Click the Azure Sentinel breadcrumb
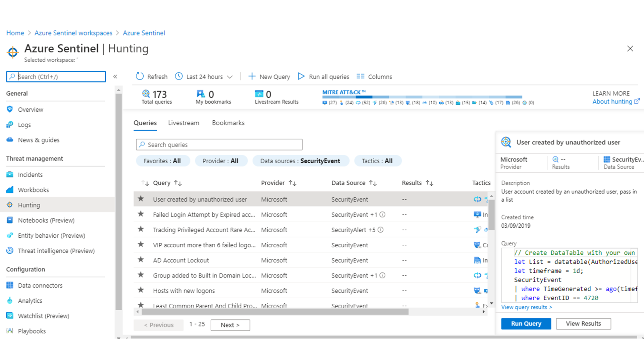 click(x=144, y=33)
